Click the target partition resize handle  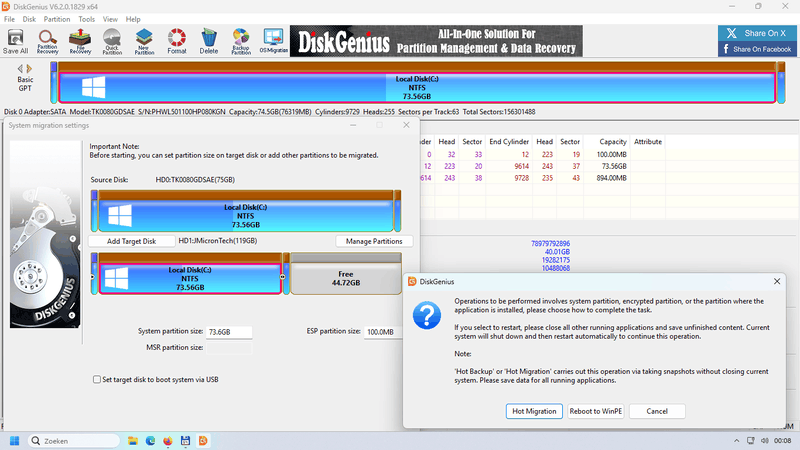[x=283, y=277]
